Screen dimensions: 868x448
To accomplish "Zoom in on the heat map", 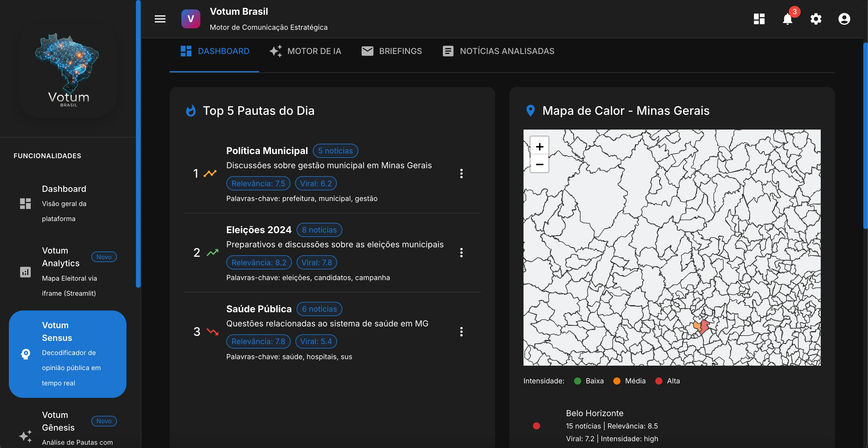I will (539, 147).
